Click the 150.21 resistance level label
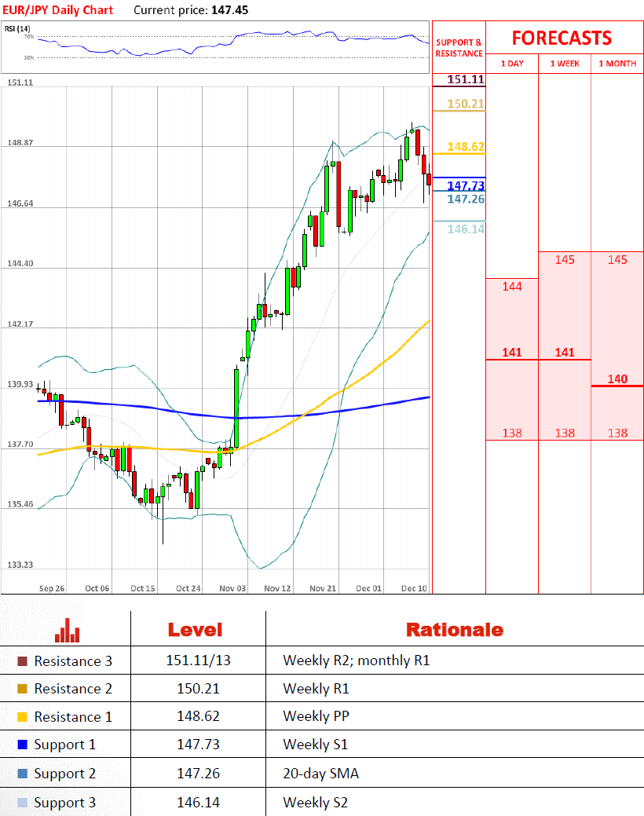This screenshot has width=644, height=816. [466, 104]
